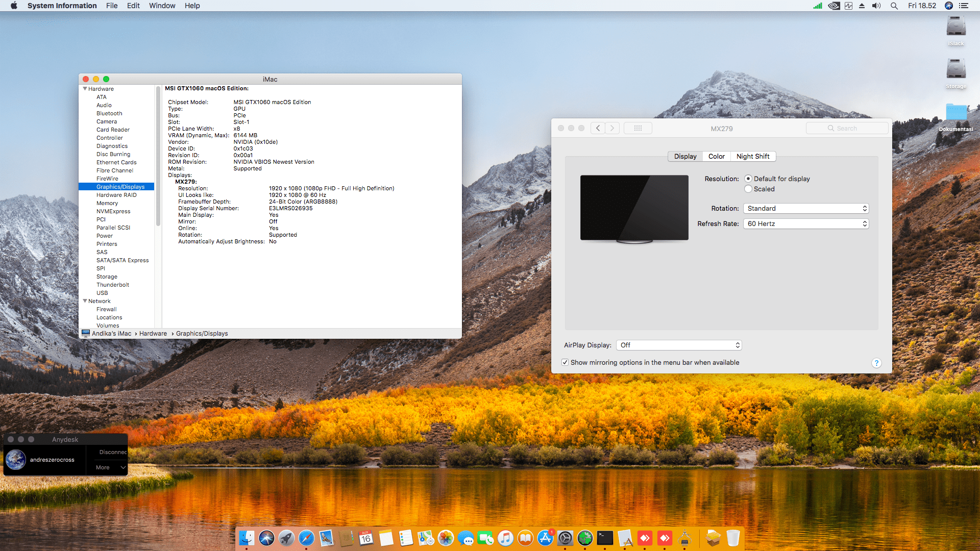Open the NVIDIA driver manager menu bar icon
Image resolution: width=980 pixels, height=551 pixels.
point(834,6)
